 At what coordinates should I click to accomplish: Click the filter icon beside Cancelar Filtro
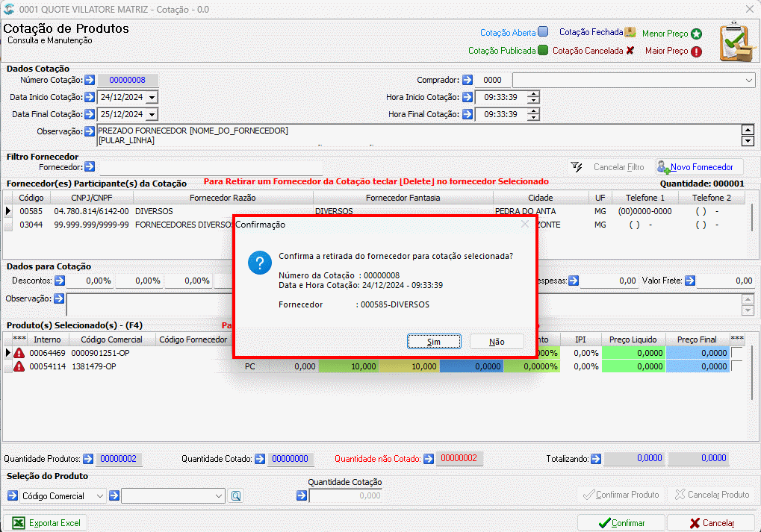[577, 167]
